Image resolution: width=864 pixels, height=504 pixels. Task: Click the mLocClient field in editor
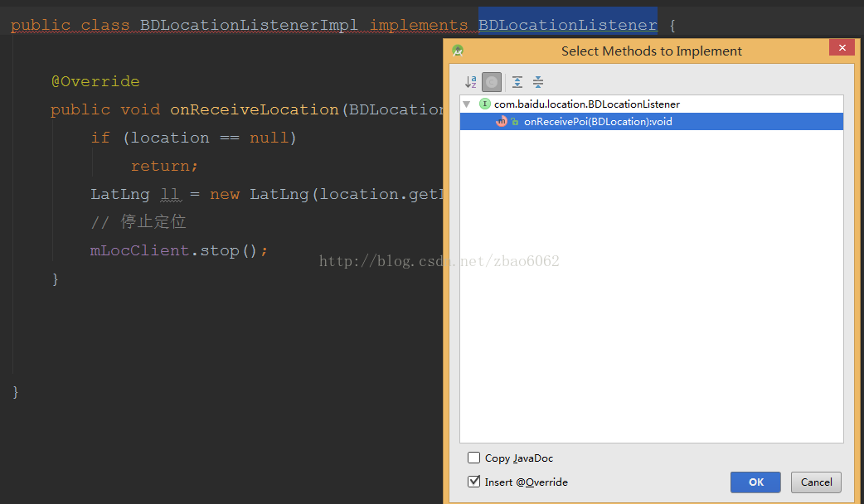[x=140, y=250]
